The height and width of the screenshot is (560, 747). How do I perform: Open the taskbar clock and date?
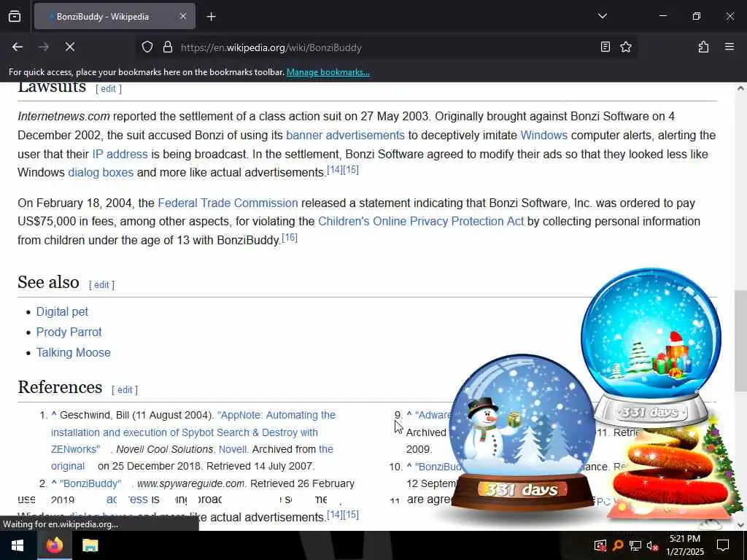(684, 545)
